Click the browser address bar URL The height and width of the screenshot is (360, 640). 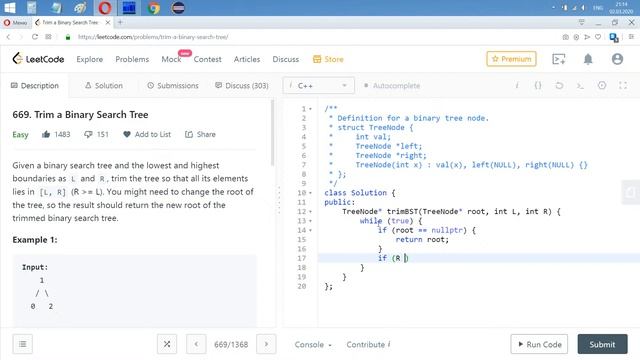point(153,37)
